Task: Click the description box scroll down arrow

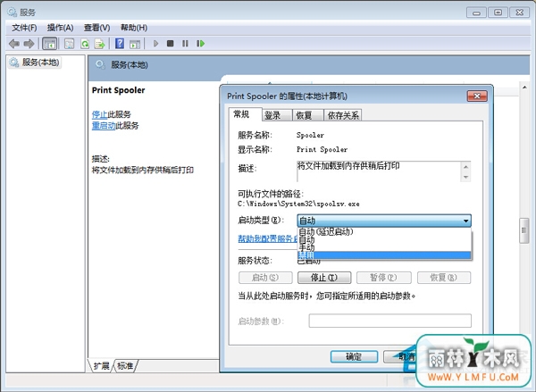Action: tap(465, 177)
